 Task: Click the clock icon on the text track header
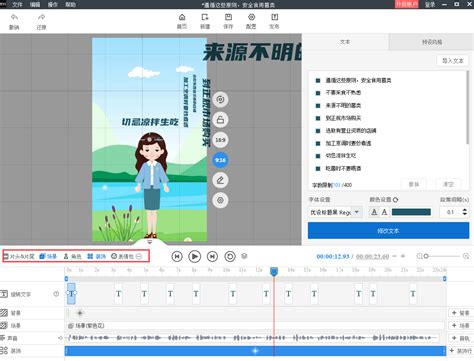56,294
